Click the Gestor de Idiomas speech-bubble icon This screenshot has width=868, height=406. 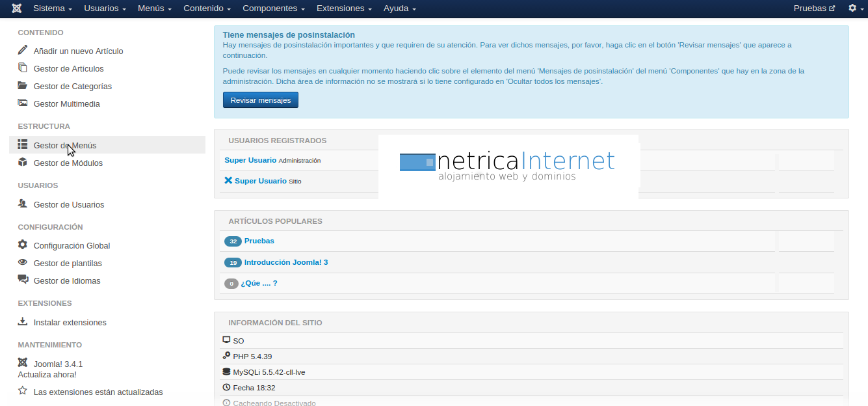[x=23, y=280]
